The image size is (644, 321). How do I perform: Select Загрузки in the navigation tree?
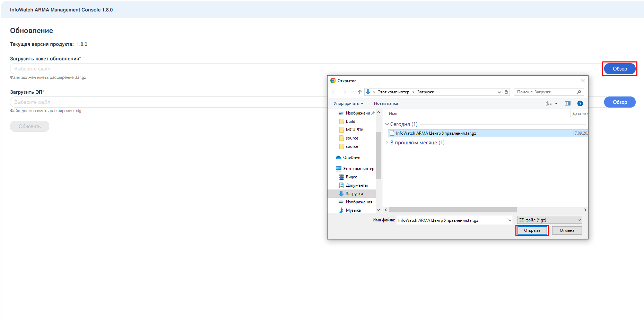pos(352,194)
